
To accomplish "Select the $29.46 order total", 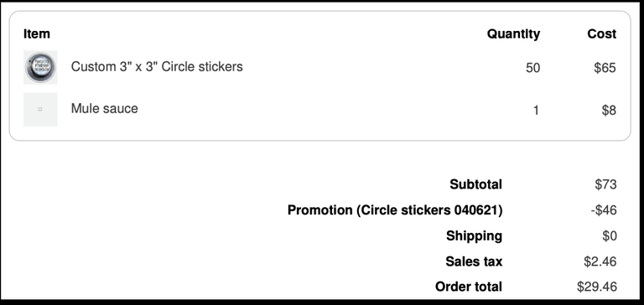I will (597, 287).
